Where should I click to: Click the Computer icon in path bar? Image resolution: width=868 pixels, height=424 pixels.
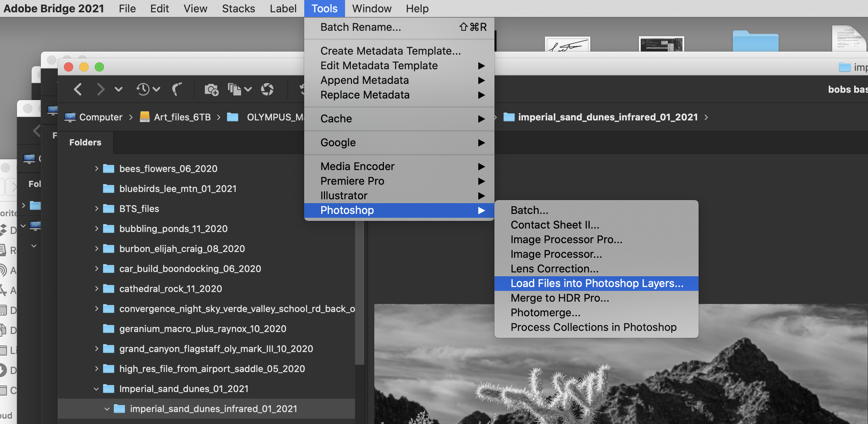(70, 117)
